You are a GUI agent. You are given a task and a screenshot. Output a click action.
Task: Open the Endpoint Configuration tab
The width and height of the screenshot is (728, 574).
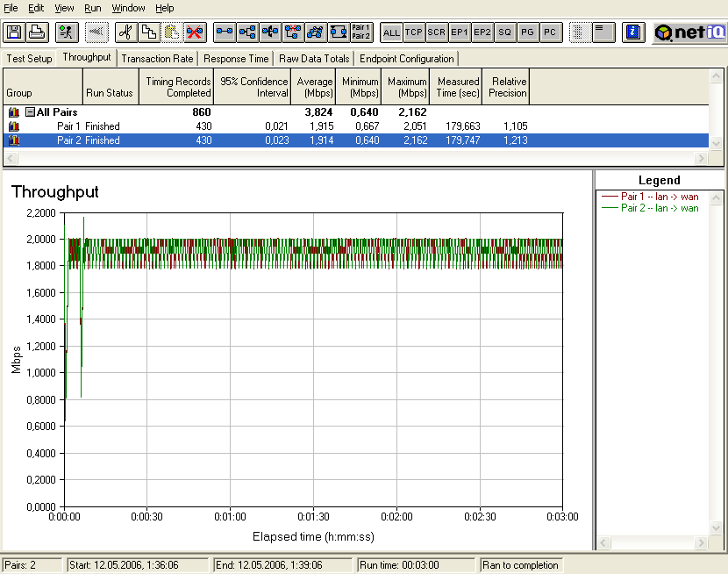coord(407,59)
